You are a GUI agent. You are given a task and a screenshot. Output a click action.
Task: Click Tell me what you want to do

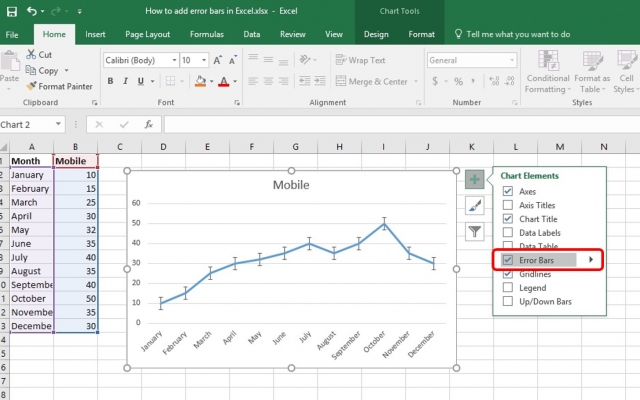pyautogui.click(x=513, y=34)
